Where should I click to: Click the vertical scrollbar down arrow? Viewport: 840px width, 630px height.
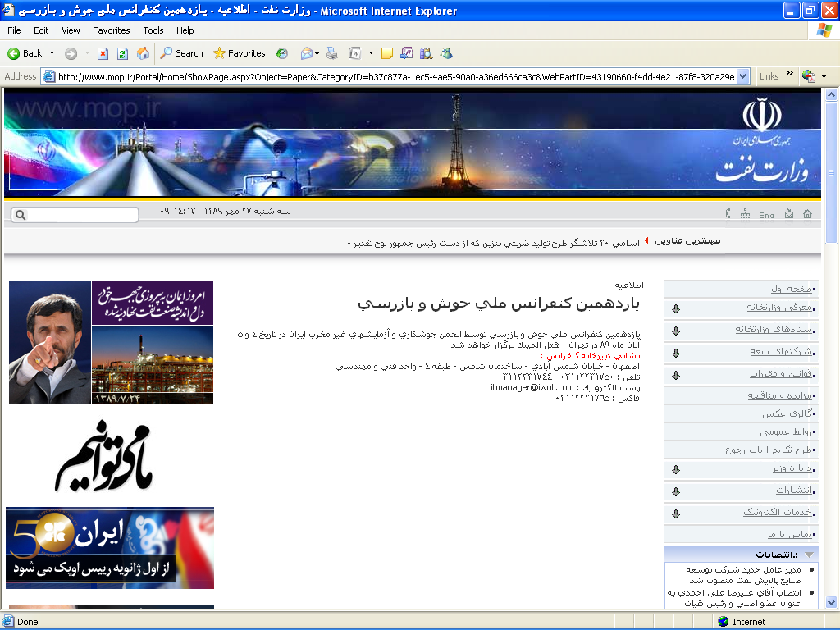tap(831, 602)
